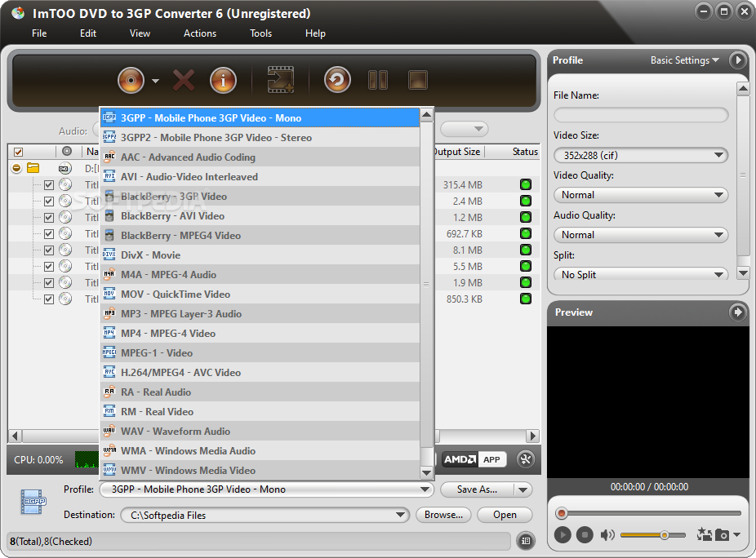756x558 pixels.
Task: Open the Audio Quality dropdown
Action: (x=641, y=235)
